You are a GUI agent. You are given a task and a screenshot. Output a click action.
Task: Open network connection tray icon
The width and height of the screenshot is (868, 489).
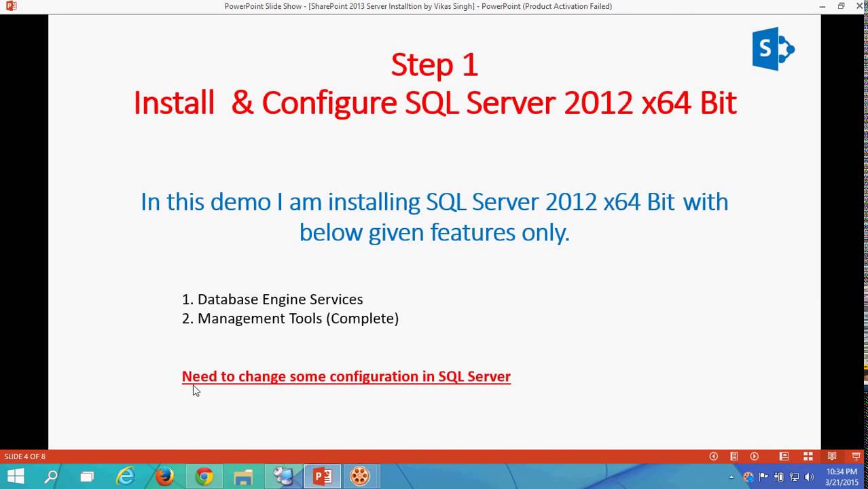793,477
